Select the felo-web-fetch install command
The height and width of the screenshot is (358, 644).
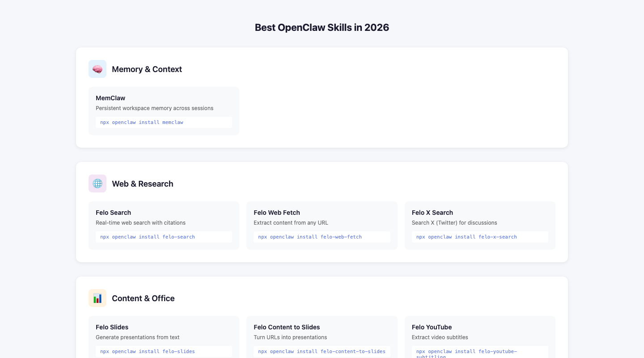point(310,237)
